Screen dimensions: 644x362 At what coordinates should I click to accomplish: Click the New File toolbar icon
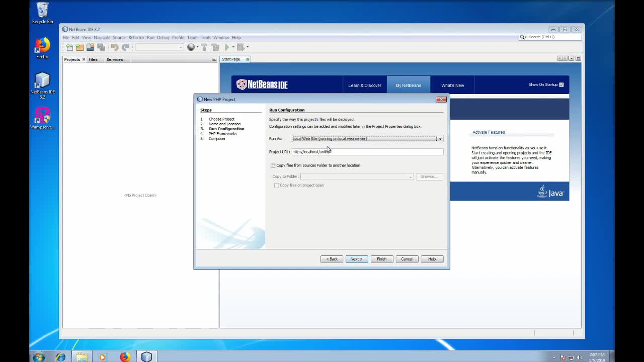pos(69,47)
